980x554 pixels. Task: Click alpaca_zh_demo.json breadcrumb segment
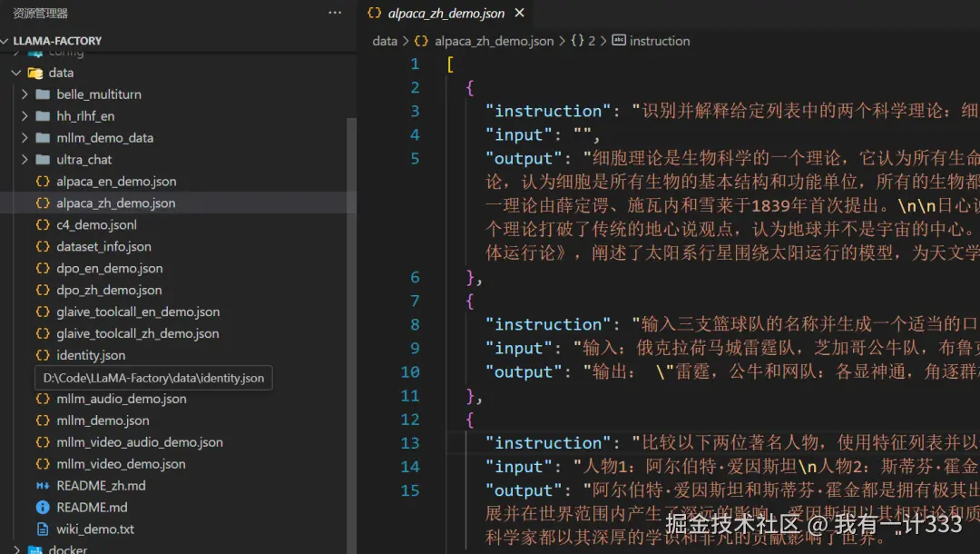[x=494, y=41]
